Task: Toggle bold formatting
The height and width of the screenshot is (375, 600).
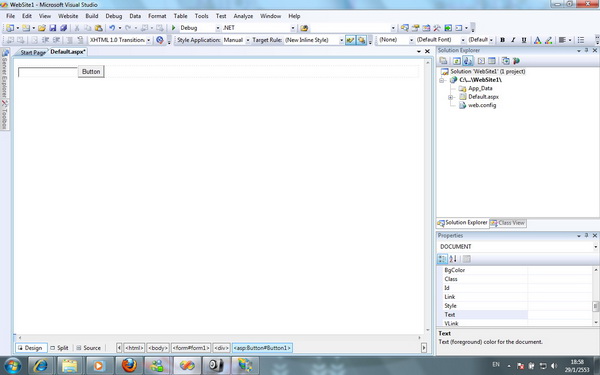Action: click(x=502, y=40)
